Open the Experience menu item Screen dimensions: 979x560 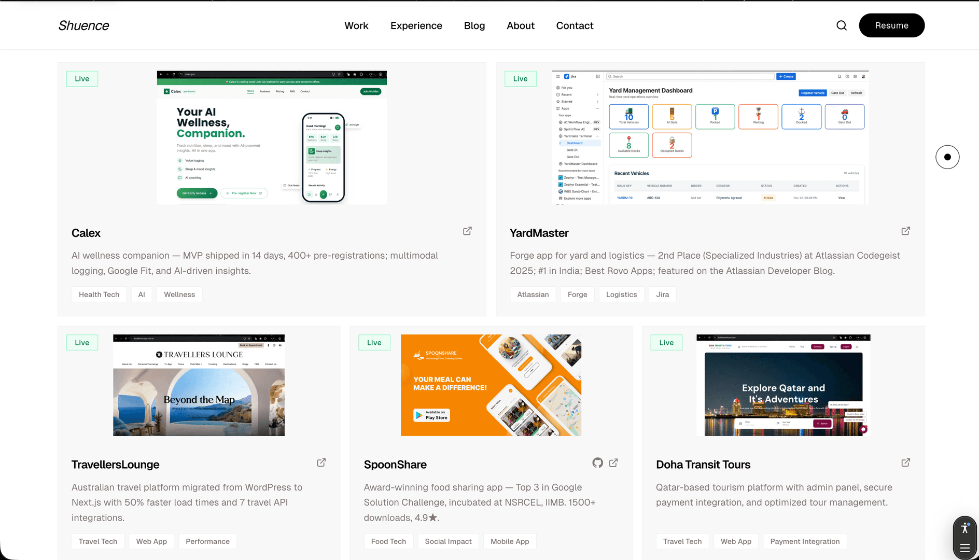tap(416, 25)
